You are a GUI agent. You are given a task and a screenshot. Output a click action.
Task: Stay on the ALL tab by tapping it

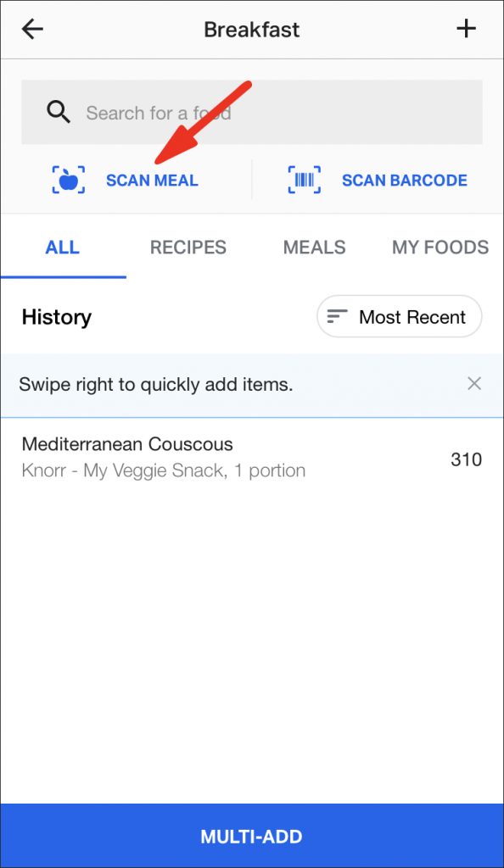[63, 247]
